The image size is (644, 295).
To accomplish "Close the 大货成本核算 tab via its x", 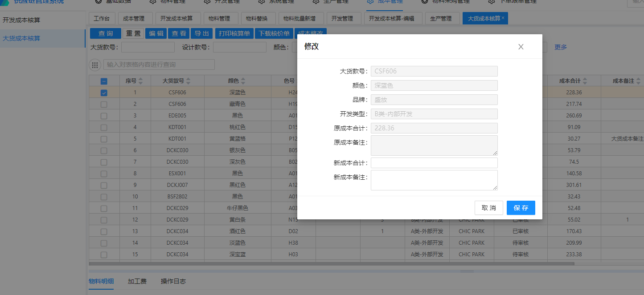I will tap(503, 18).
